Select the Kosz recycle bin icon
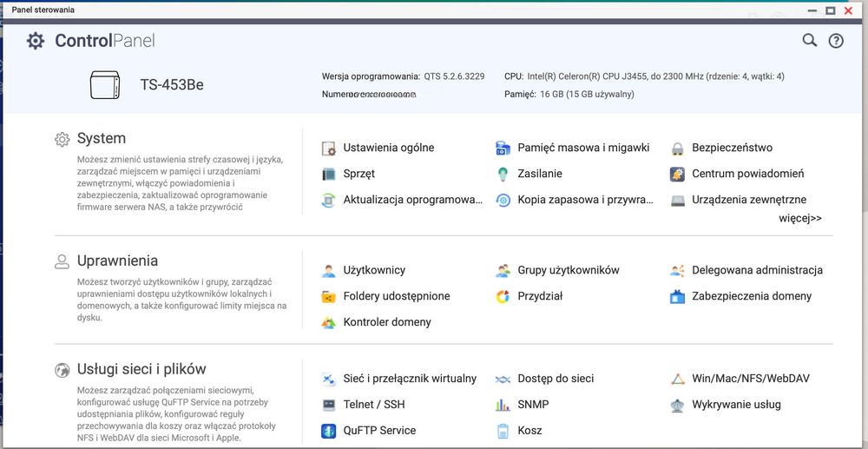868x449 pixels. coord(503,431)
